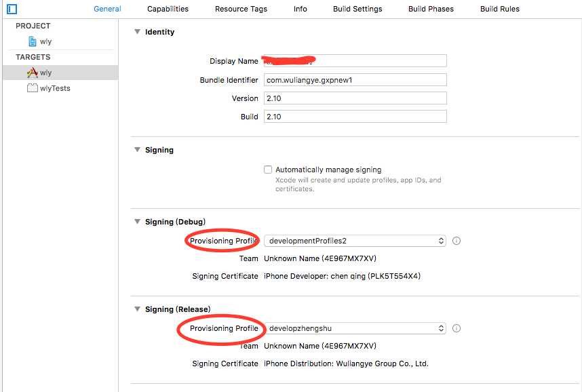
Task: Click the Identity heading text
Action: [x=159, y=32]
